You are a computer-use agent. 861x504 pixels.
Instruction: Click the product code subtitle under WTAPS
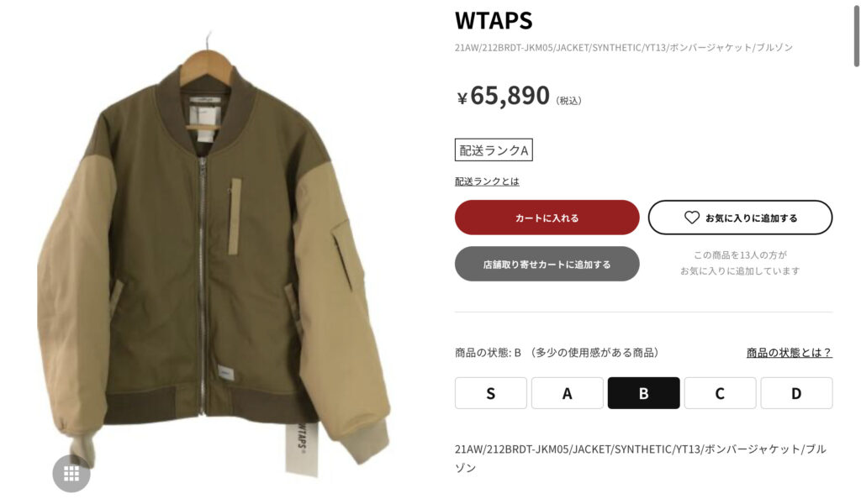tap(624, 48)
